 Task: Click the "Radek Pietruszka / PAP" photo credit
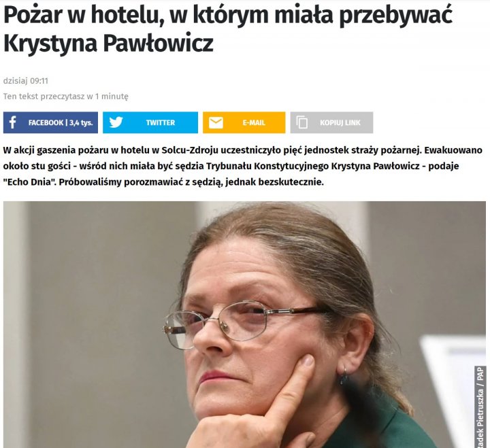point(480,407)
